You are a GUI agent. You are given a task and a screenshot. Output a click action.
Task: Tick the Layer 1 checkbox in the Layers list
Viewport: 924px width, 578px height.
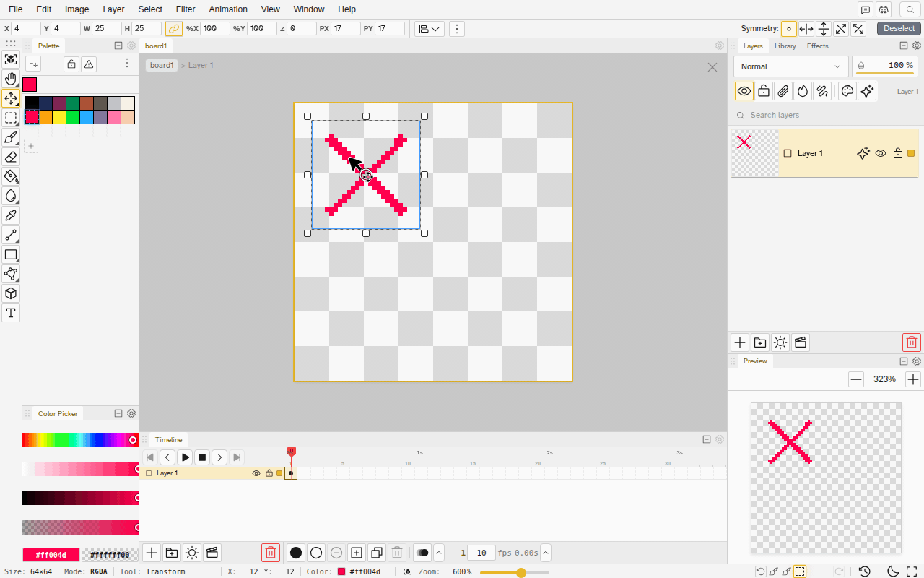788,153
